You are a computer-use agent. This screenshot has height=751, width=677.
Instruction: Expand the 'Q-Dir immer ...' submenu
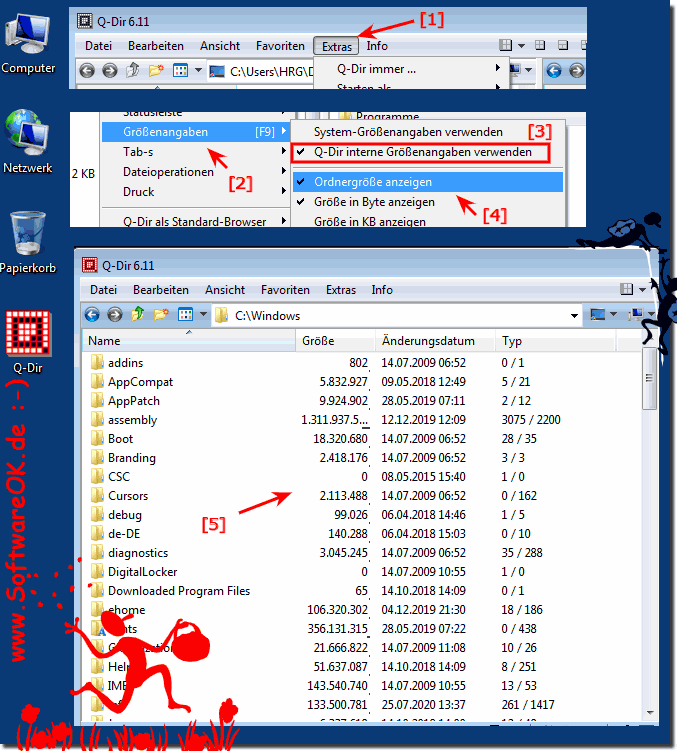498,68
